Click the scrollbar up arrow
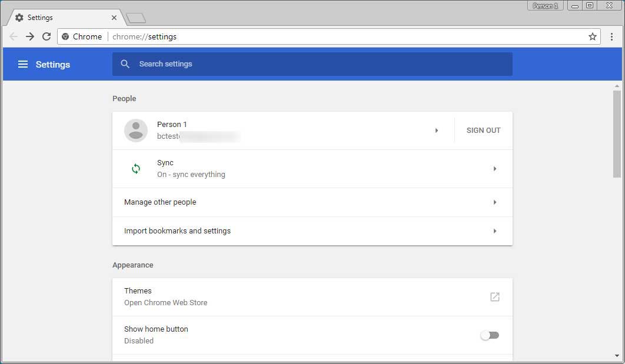The width and height of the screenshot is (625, 364). coord(617,86)
